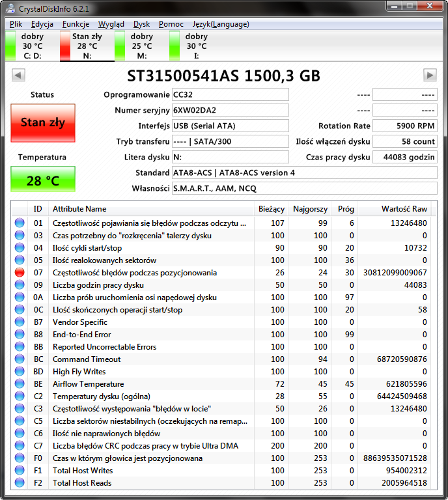Select row Ilość cykli start/stop
The width and height of the screenshot is (448, 500).
click(x=221, y=248)
